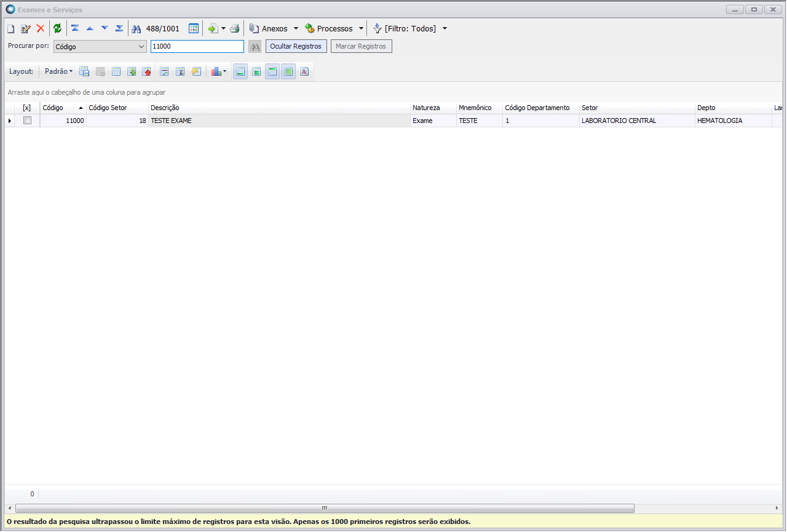Click the edit record pencil icon
The image size is (787, 532).
pos(26,29)
